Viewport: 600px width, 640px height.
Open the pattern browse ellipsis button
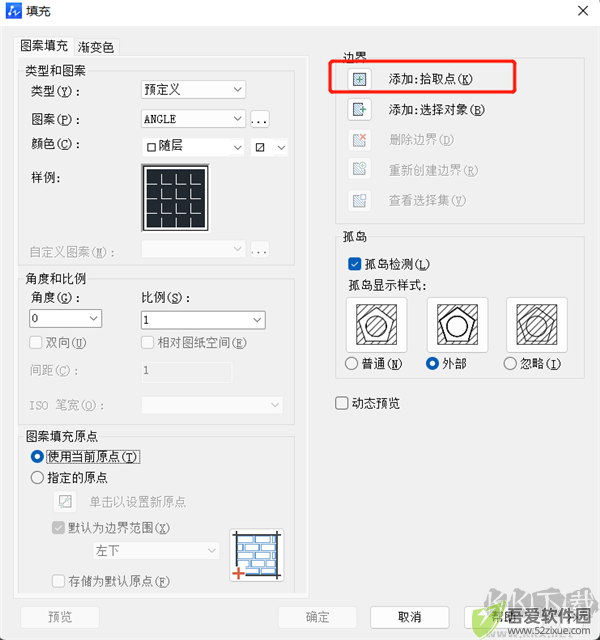[260, 119]
